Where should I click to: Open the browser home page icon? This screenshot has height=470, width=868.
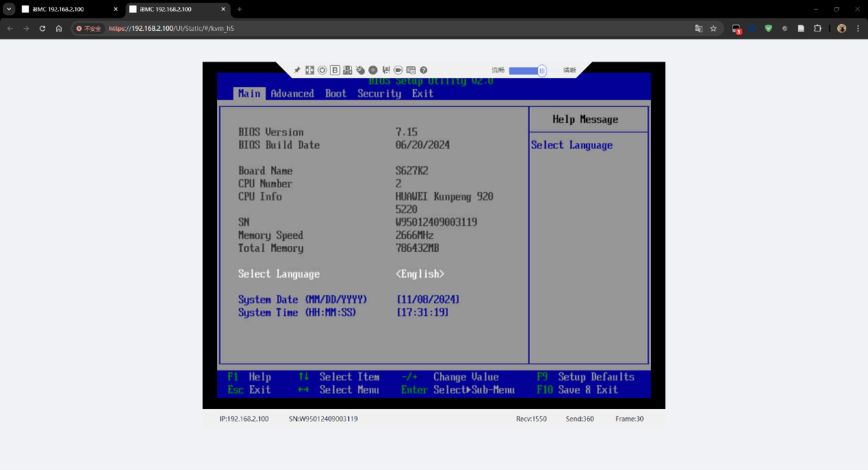(59, 29)
